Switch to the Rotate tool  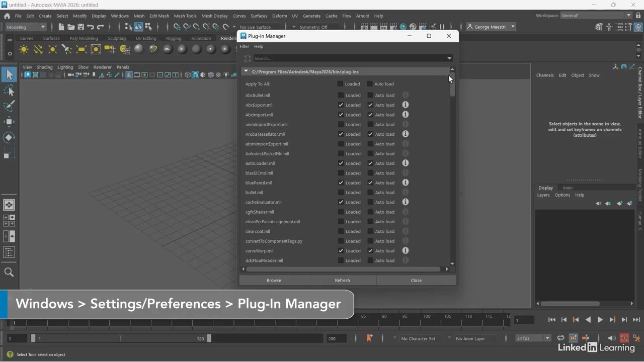point(9,137)
